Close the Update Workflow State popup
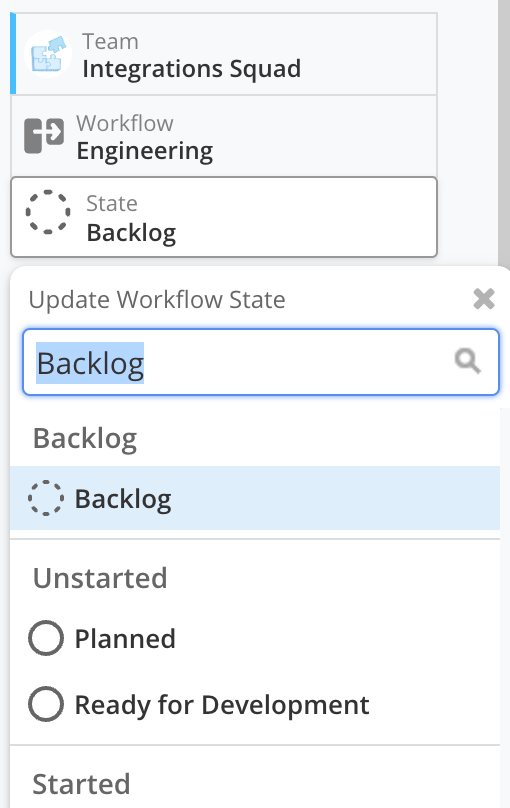The width and height of the screenshot is (510, 808). 484,299
